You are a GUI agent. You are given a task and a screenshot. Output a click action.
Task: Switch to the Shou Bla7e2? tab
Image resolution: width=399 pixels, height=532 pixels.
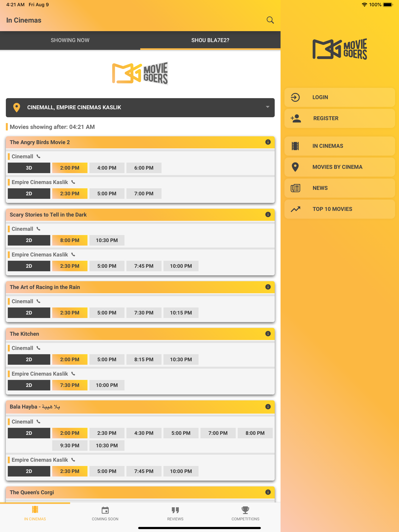coord(210,40)
